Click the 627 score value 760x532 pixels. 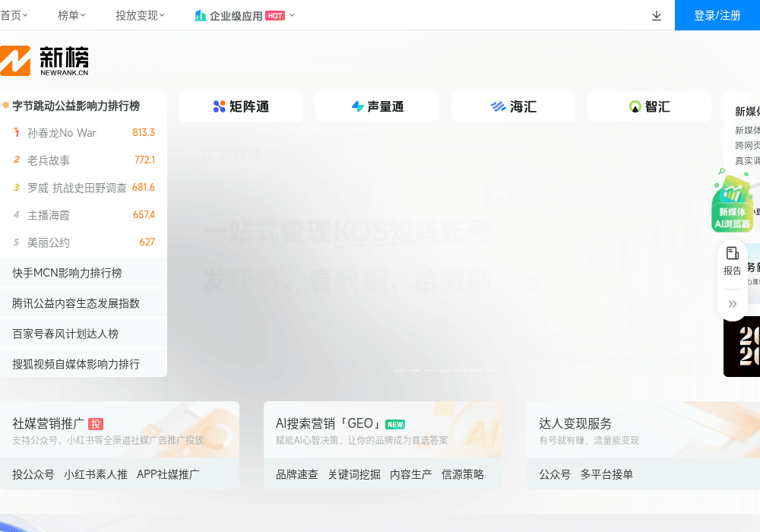(147, 242)
